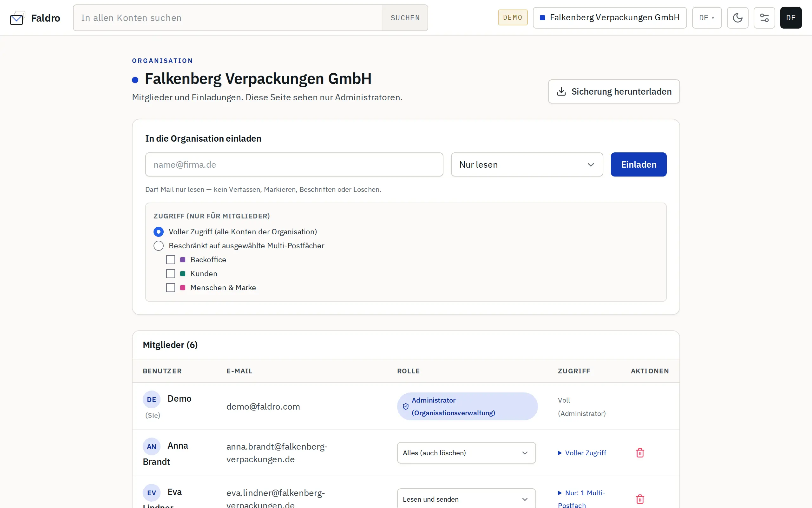Open Falkenberg Verpackungen GmbH organisation switcher
Viewport: 812px width, 508px height.
(610, 18)
